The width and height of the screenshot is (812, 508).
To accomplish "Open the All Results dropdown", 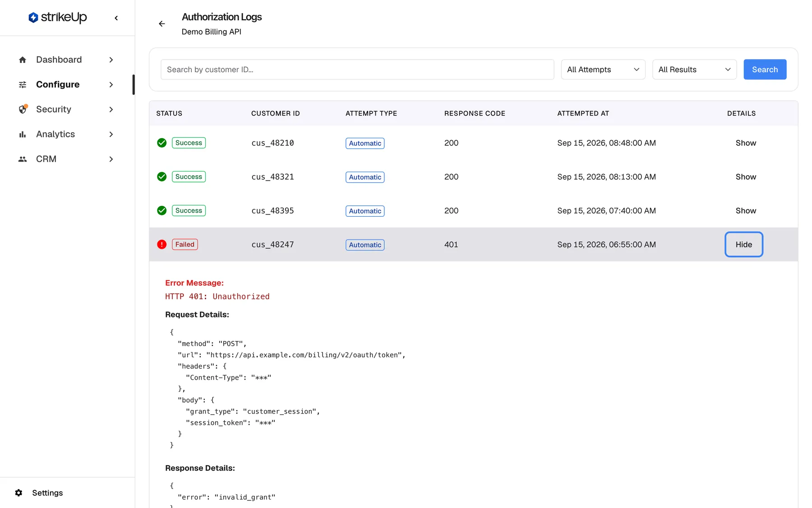I will (x=694, y=70).
